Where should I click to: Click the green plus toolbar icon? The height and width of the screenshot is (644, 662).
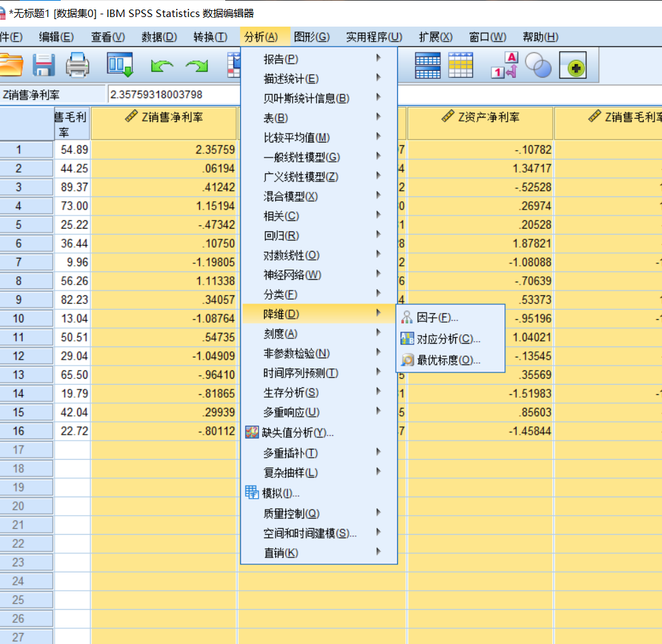pyautogui.click(x=573, y=65)
